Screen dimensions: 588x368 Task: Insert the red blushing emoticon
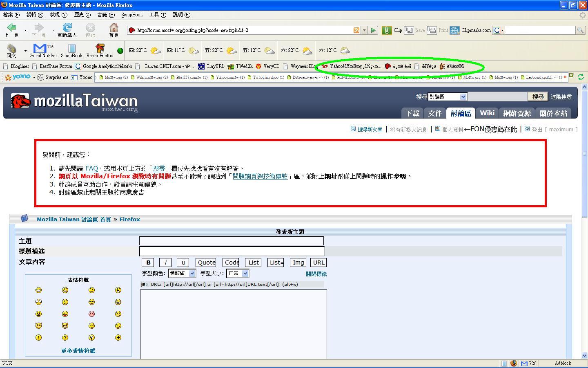91,314
